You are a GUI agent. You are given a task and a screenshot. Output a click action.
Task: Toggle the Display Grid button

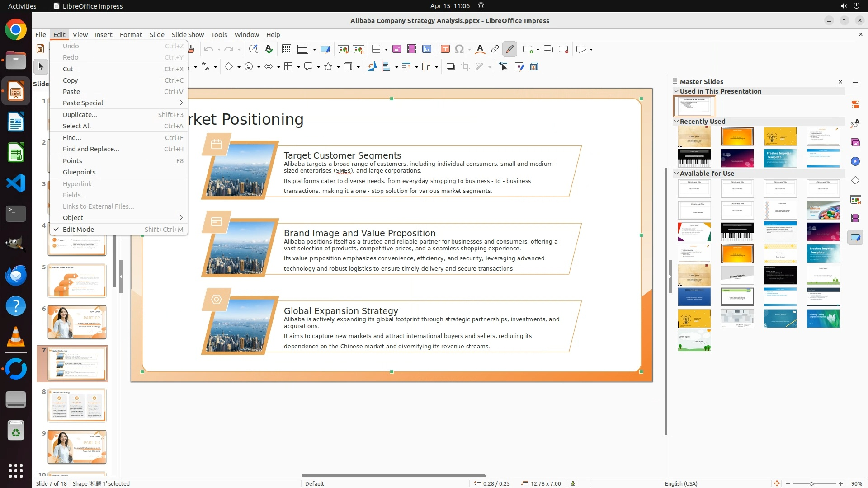(286, 49)
